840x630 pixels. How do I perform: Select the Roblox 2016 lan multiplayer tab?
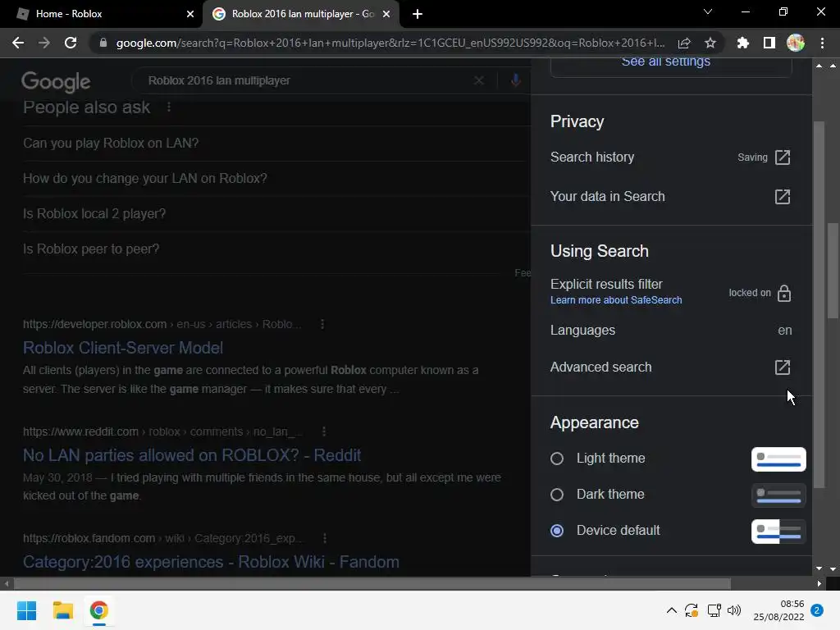pos(301,14)
